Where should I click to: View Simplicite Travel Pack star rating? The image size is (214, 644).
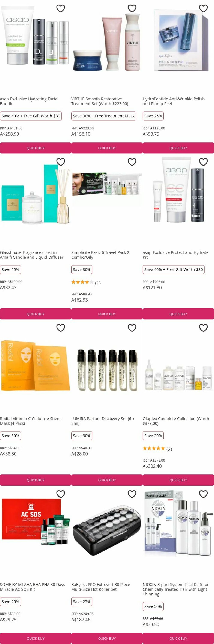(86, 283)
